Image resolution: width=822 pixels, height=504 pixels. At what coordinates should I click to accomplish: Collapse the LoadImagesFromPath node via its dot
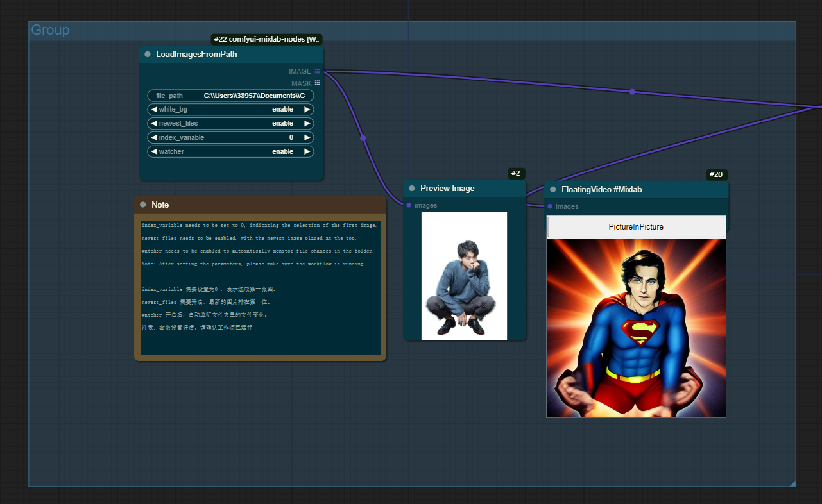point(148,55)
